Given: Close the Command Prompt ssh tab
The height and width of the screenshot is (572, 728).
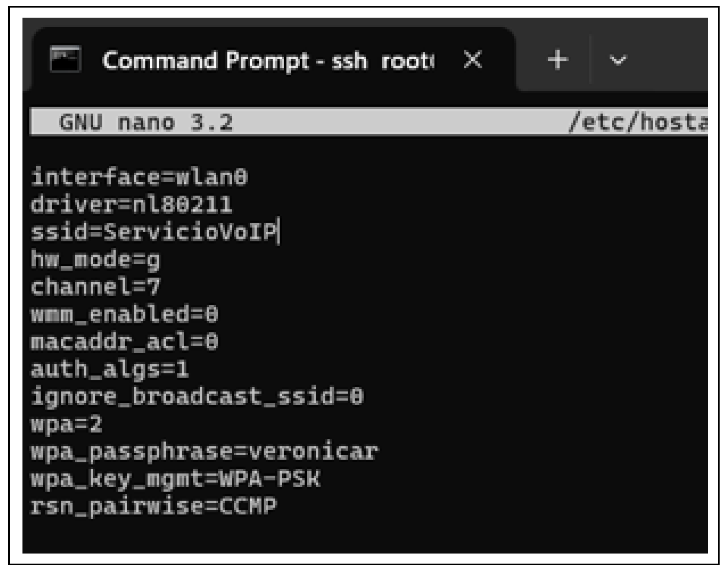Looking at the screenshot, I should tap(473, 60).
